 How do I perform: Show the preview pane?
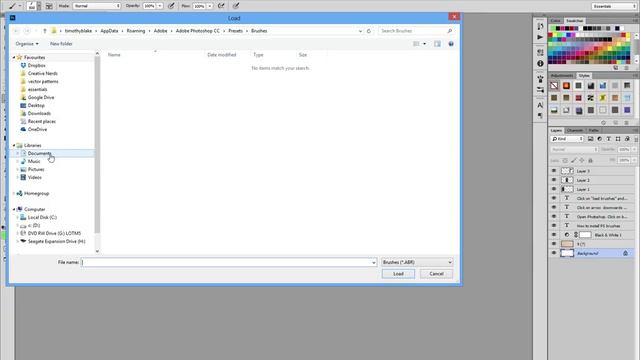click(x=437, y=44)
